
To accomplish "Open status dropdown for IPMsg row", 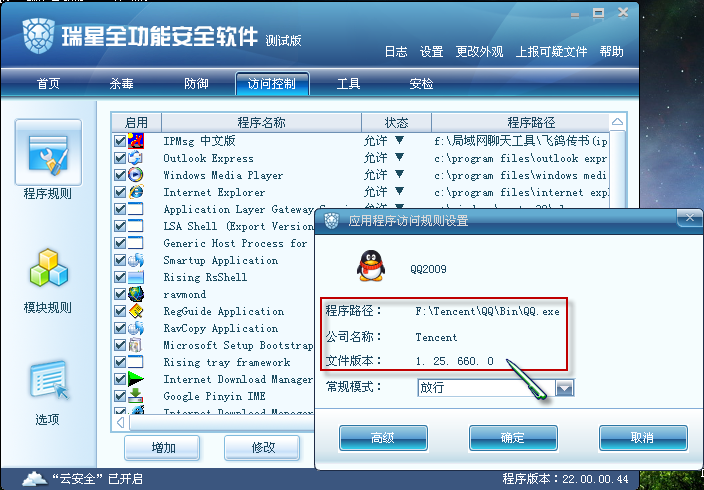I will click(399, 140).
